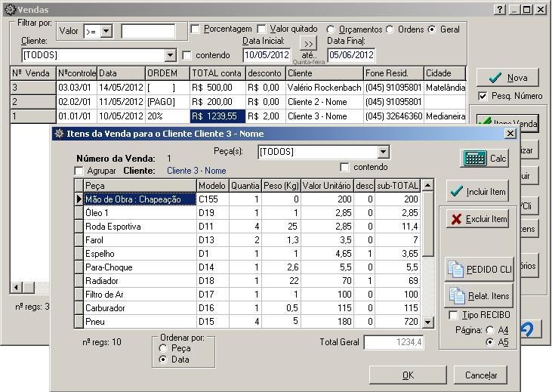Select the A4 page size radio button

pyautogui.click(x=491, y=330)
